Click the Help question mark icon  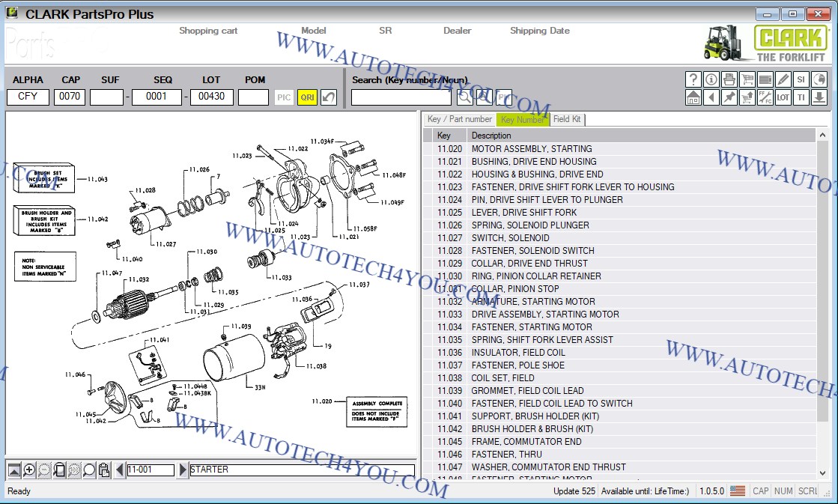click(x=693, y=79)
